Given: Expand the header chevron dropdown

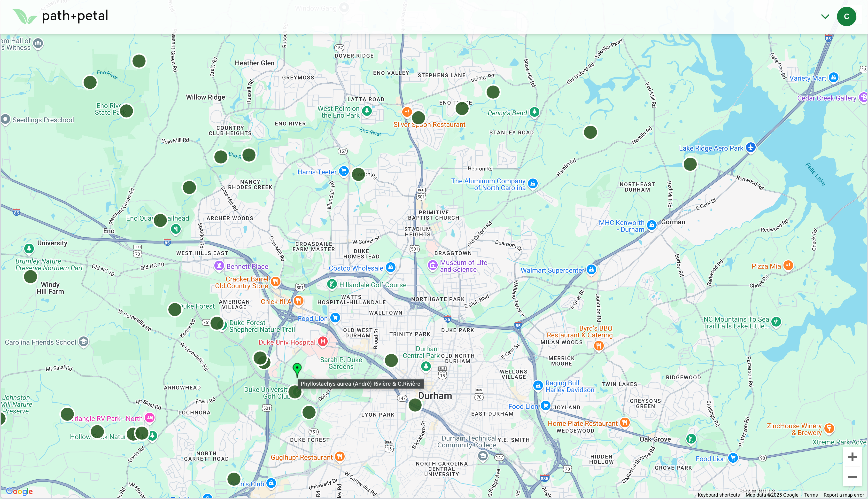Looking at the screenshot, I should click(x=825, y=16).
